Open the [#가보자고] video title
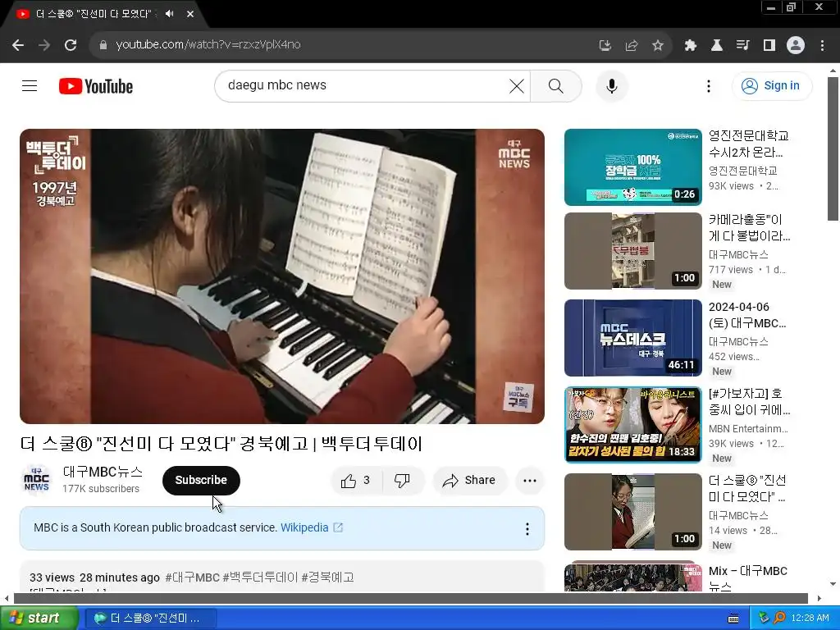 [x=749, y=402]
